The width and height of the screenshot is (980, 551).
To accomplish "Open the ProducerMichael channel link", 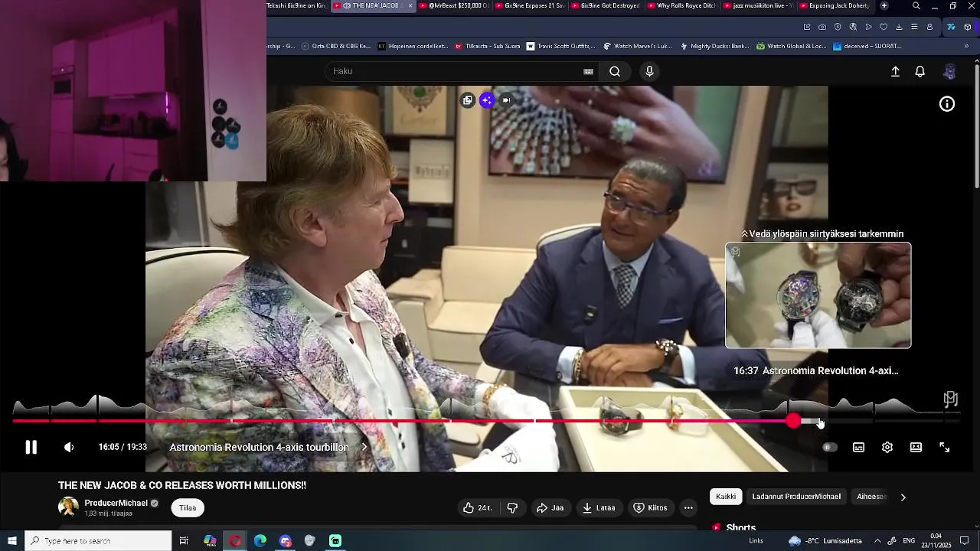I will 116,504.
